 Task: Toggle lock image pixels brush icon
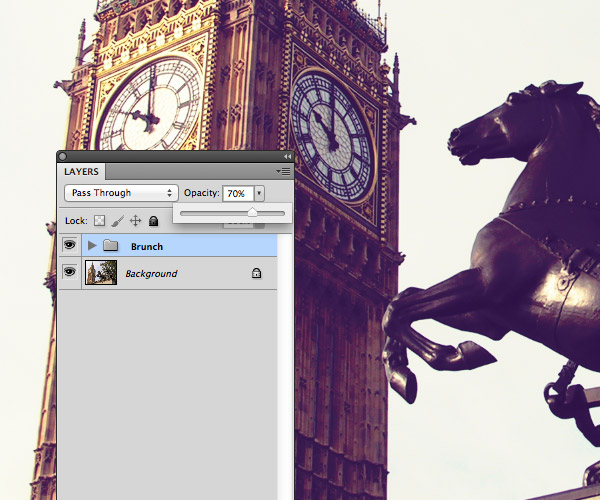point(117,221)
